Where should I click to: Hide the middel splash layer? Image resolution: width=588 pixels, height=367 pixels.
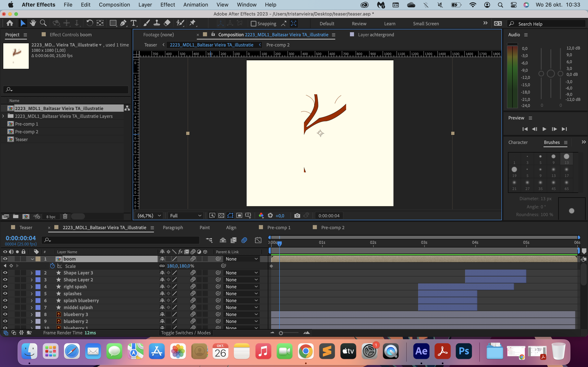tap(5, 307)
